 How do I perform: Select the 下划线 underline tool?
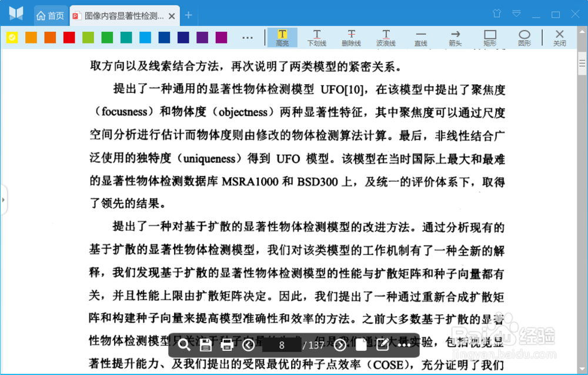click(x=317, y=38)
